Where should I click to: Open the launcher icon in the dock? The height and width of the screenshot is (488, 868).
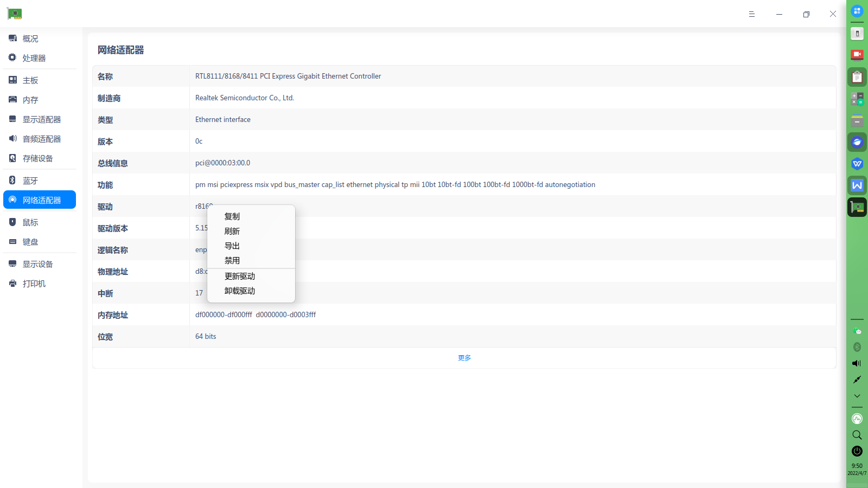(x=857, y=11)
